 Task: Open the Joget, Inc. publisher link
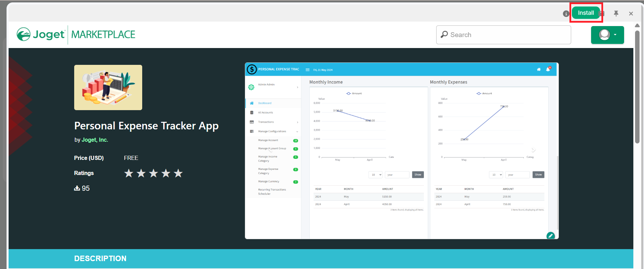point(95,140)
